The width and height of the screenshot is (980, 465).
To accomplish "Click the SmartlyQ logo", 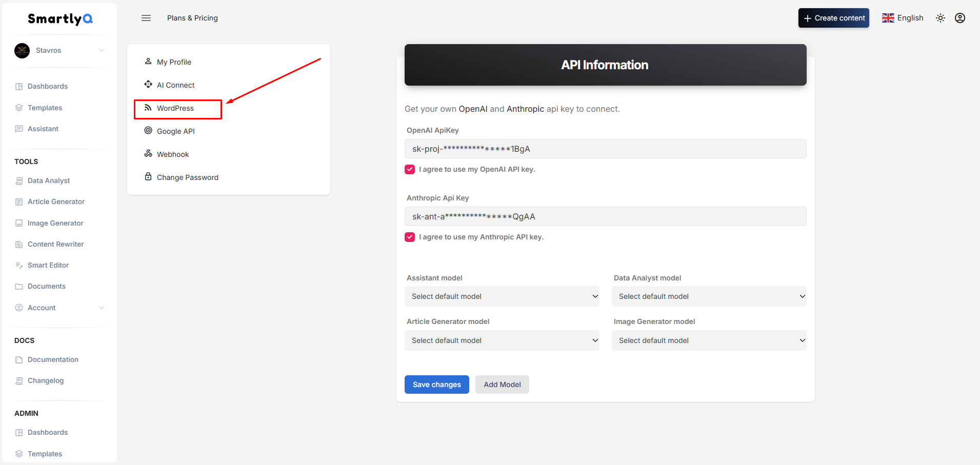I will point(60,19).
